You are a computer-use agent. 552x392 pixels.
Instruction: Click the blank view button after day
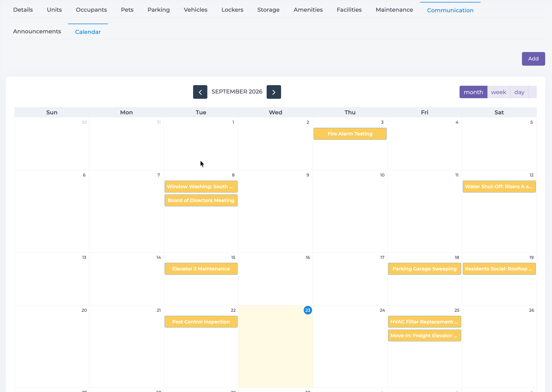532,92
